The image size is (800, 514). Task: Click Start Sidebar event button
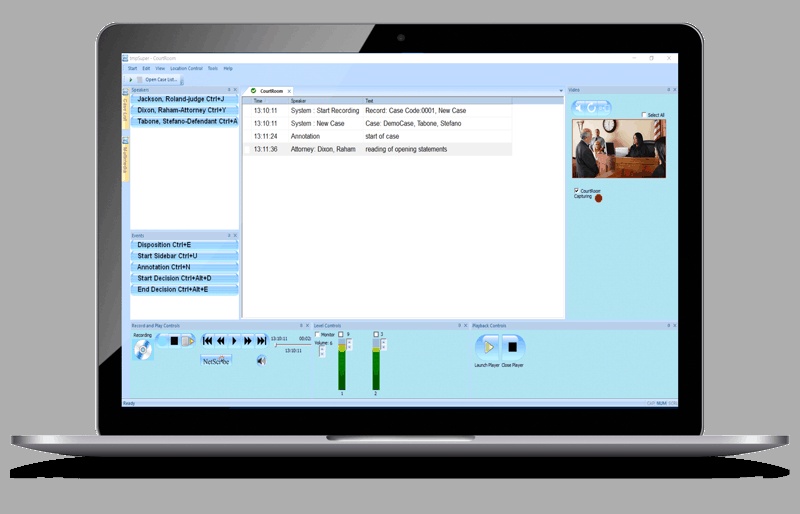click(x=184, y=256)
